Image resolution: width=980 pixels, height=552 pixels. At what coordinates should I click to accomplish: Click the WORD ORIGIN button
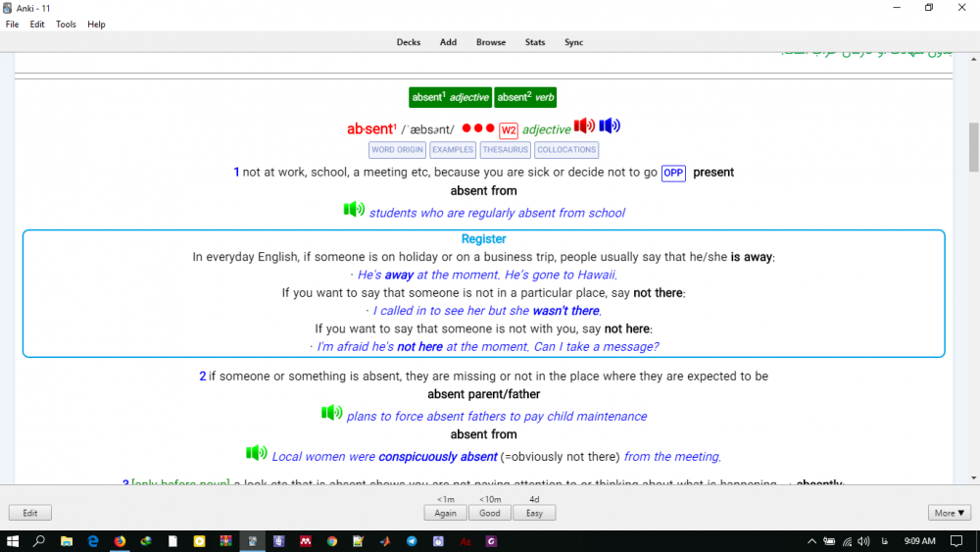[x=397, y=150]
